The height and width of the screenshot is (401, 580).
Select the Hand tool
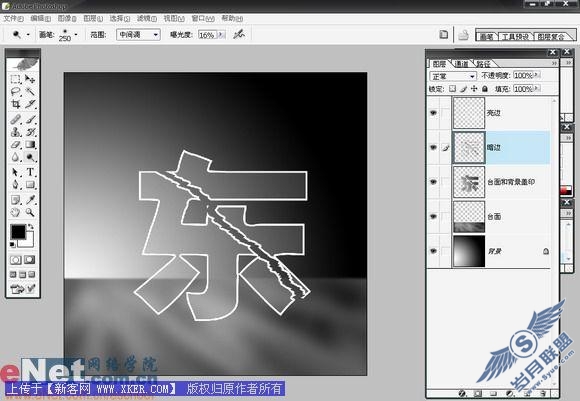pyautogui.click(x=16, y=212)
